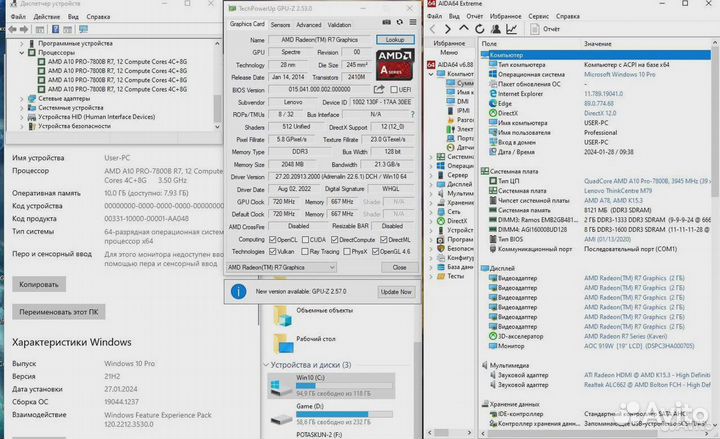Select DMI item in AIDA64 tree

pyautogui.click(x=462, y=101)
